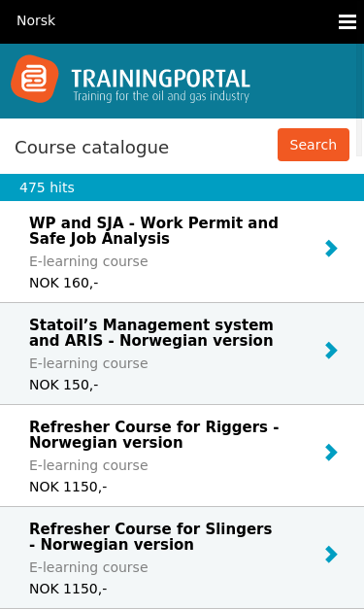The width and height of the screenshot is (364, 609).
Task: Click the orange Trainingportal logo icon
Action: [35, 79]
